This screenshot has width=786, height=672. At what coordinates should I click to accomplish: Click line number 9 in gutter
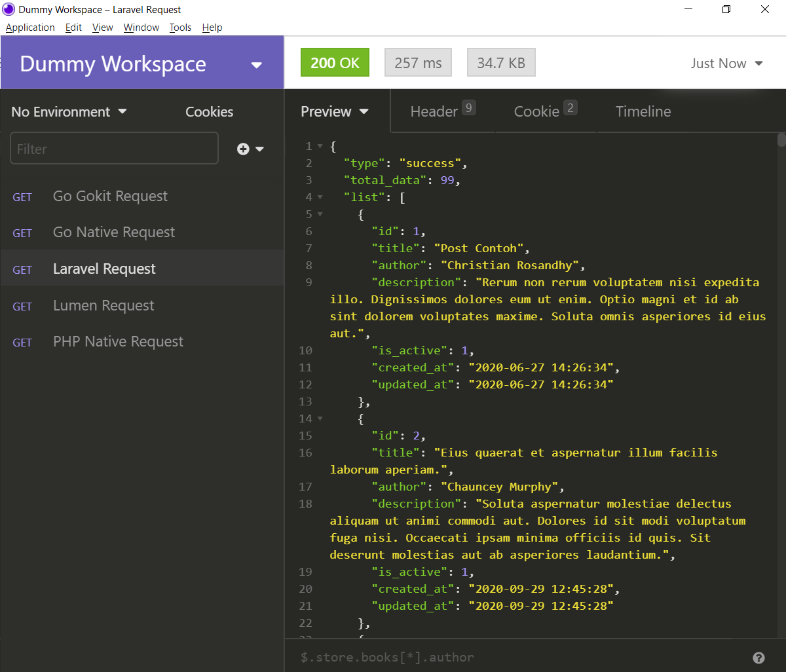309,282
